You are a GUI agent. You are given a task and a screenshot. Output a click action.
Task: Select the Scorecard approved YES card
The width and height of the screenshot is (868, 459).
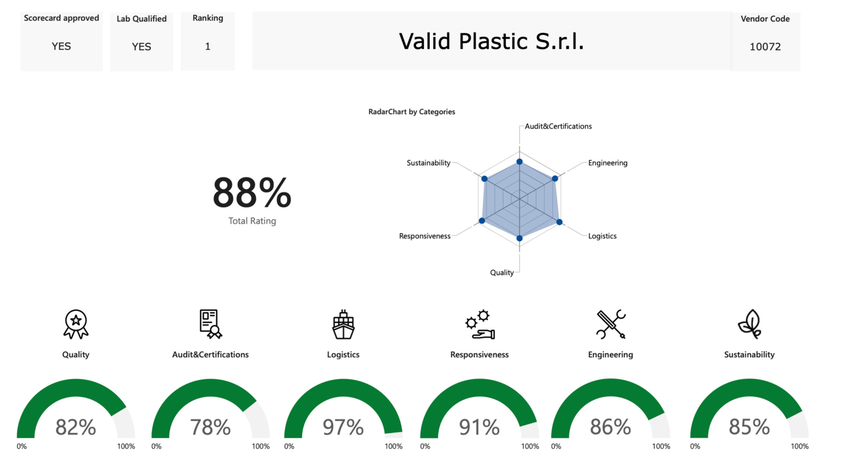pos(61,41)
